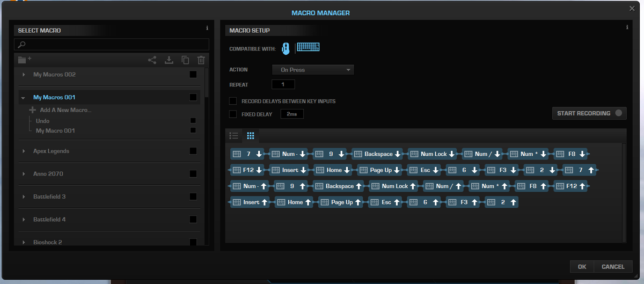Screen dimensions: 644x284
Task: Select 'Home' key up event
Action: [x=294, y=202]
